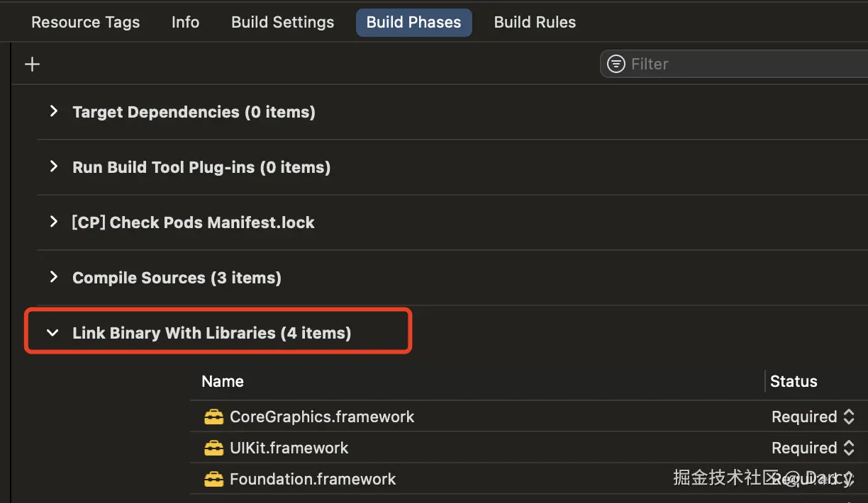This screenshot has width=868, height=503.
Task: Select the Build Phases tab
Action: [x=413, y=22]
